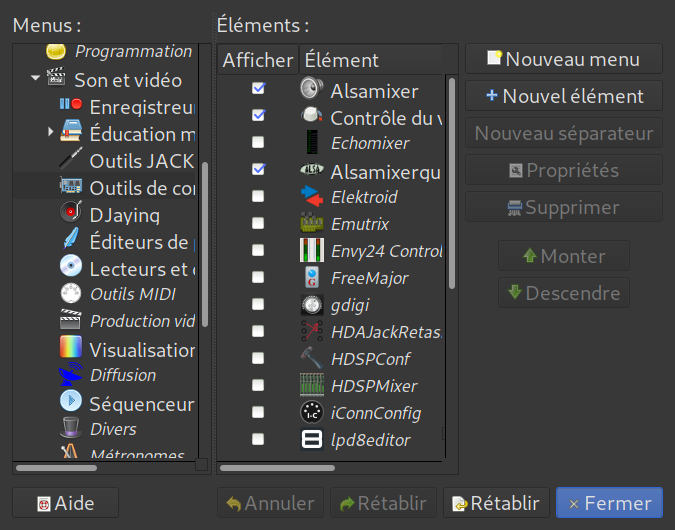Enable the Echomixer display checkbox
Viewport: 675px width, 530px height.
258,143
